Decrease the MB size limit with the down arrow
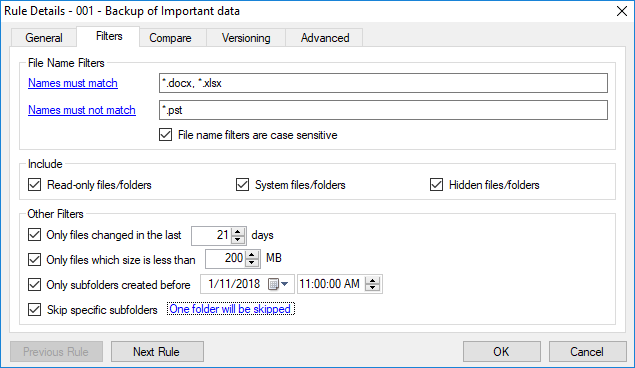Viewport: 635px width, 368px height. 252,263
